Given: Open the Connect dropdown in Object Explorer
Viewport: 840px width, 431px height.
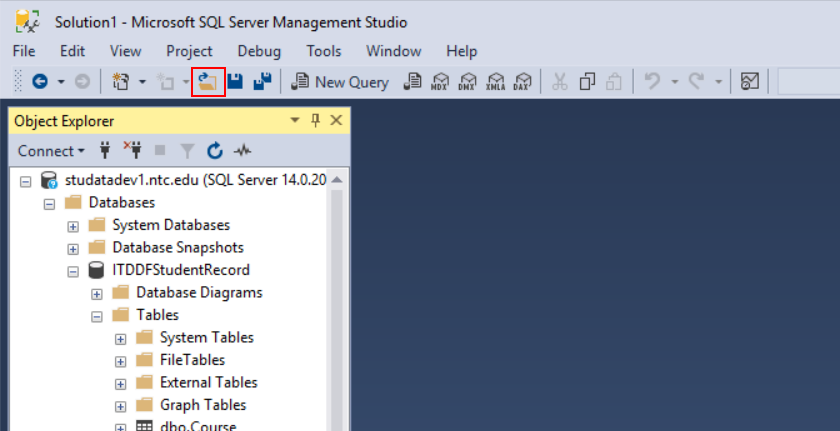Looking at the screenshot, I should [x=51, y=151].
